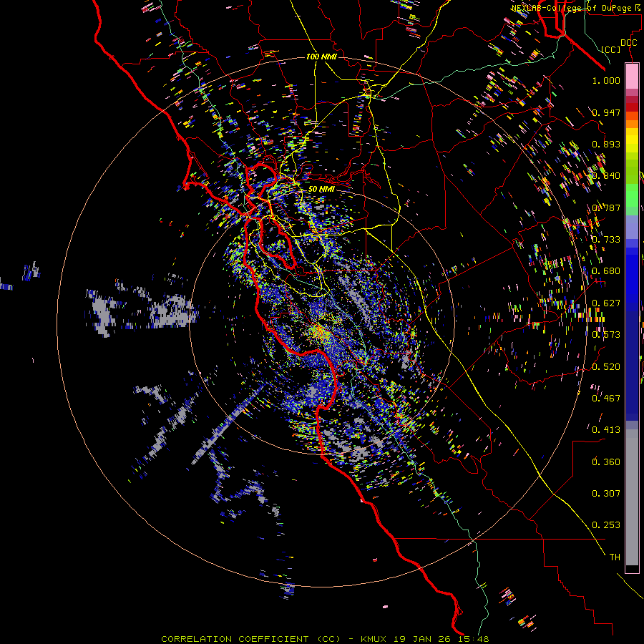Image resolution: width=644 pixels, height=644 pixels.
Task: Click the DCC label above the legend
Action: [x=628, y=43]
